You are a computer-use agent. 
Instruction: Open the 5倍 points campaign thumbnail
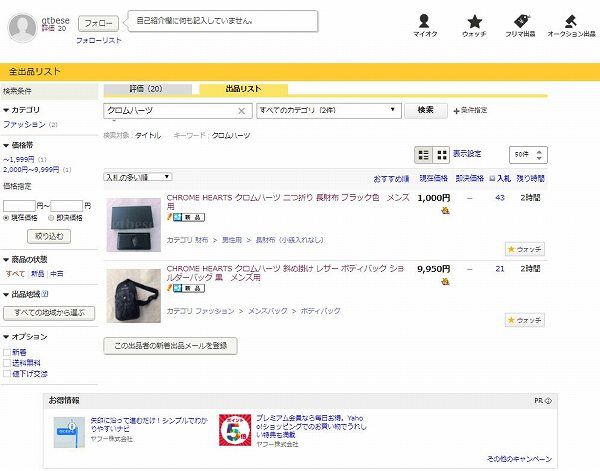[235, 430]
